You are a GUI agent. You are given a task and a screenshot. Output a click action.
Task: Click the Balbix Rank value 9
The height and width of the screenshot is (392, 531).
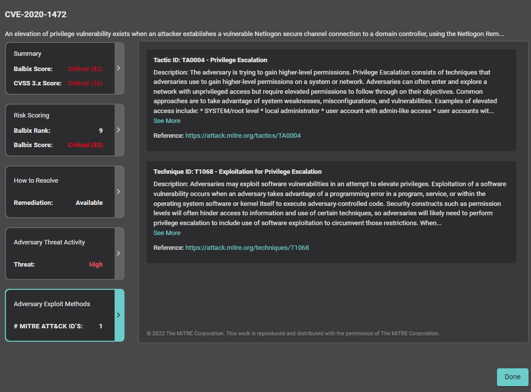[x=101, y=131]
